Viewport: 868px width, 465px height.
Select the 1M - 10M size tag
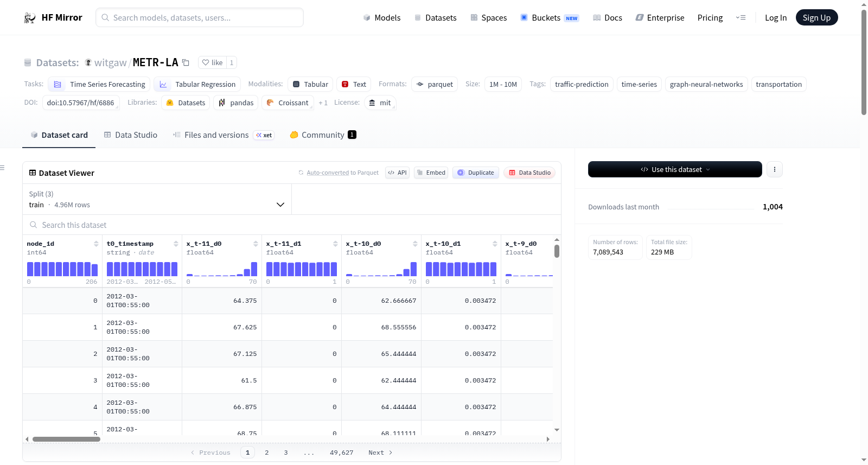coord(503,84)
